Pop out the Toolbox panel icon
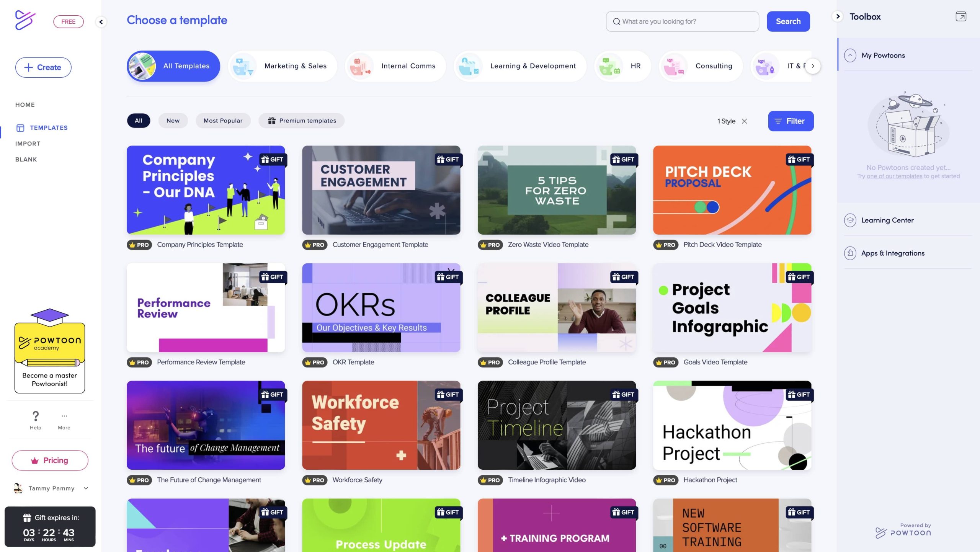Viewport: 980px width, 552px height. coord(960,16)
